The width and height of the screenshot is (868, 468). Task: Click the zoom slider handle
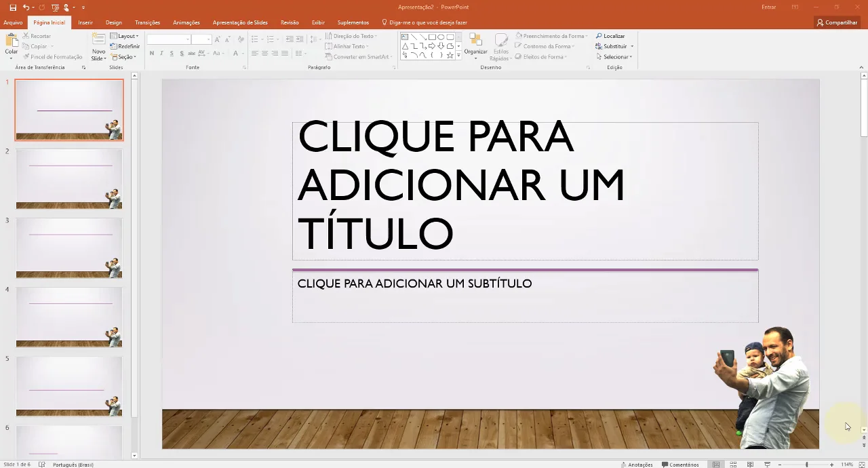[806, 465]
